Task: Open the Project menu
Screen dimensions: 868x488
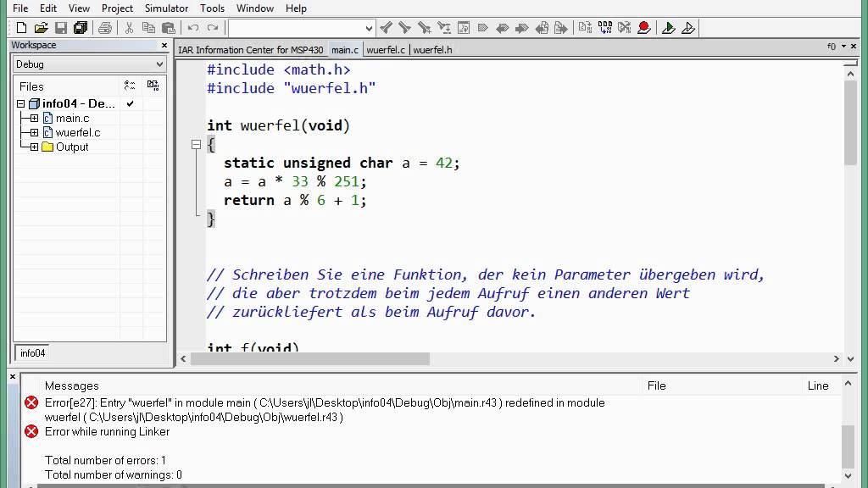Action: tap(117, 8)
